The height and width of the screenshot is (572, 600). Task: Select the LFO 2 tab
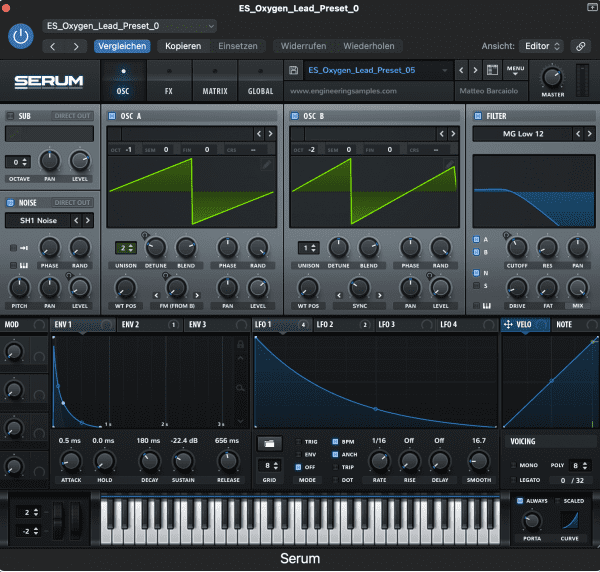coord(343,324)
